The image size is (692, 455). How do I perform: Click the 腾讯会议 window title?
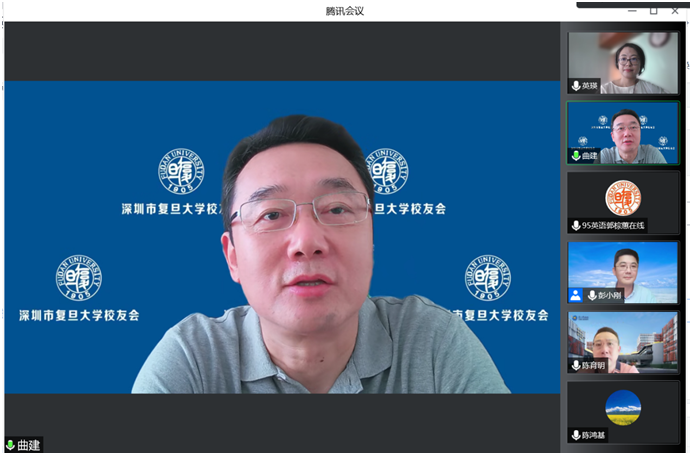(x=345, y=11)
